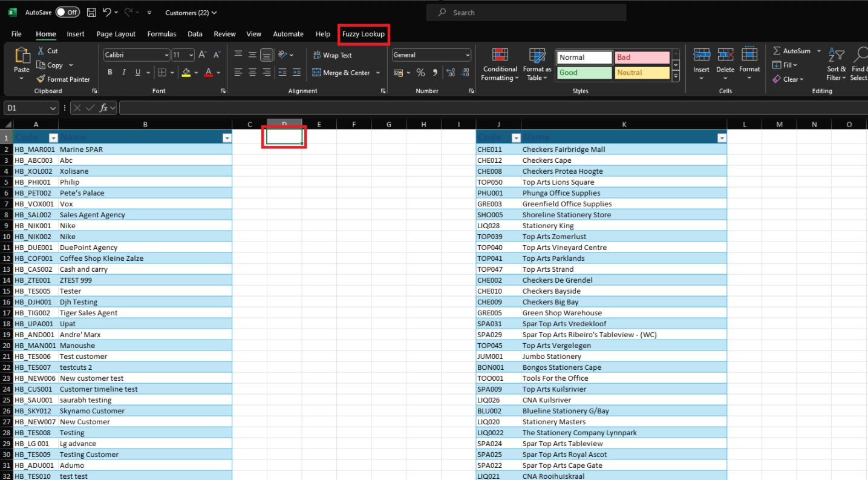Image resolution: width=868 pixels, height=480 pixels.
Task: Click the Merge & Center icon
Action: pos(317,73)
